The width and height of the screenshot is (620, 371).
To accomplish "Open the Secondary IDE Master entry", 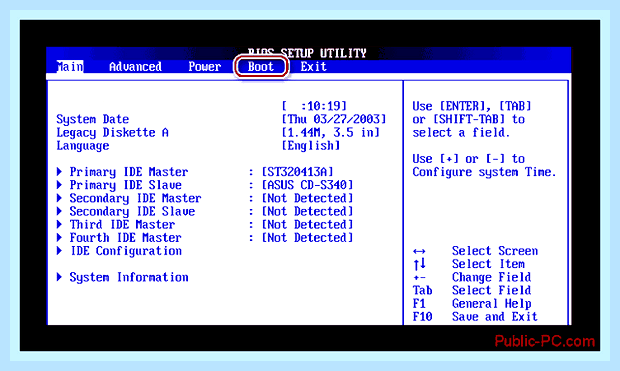I will pos(136,198).
